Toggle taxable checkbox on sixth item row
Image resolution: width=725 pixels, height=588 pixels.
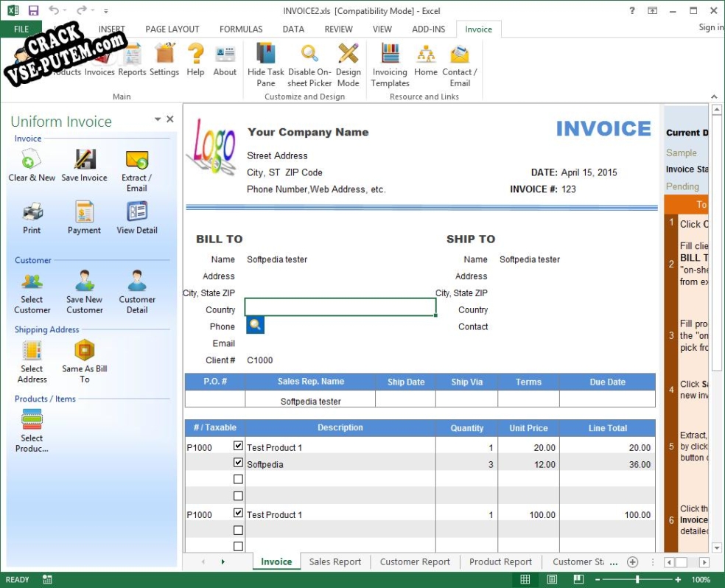[x=238, y=531]
